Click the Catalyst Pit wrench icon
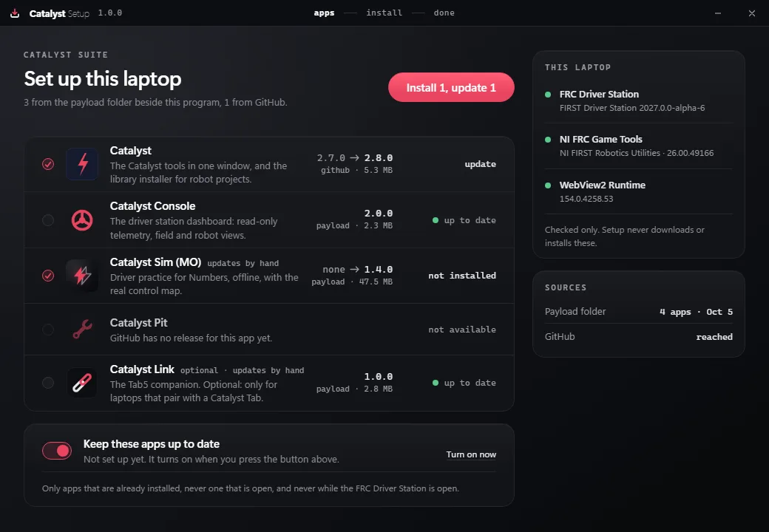Image resolution: width=769 pixels, height=532 pixels. pos(82,330)
